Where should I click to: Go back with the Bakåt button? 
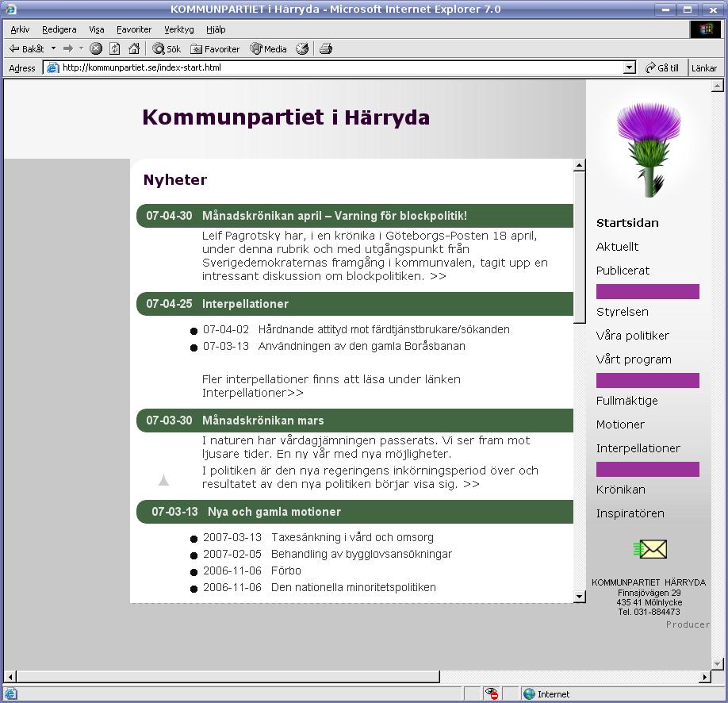click(x=26, y=48)
